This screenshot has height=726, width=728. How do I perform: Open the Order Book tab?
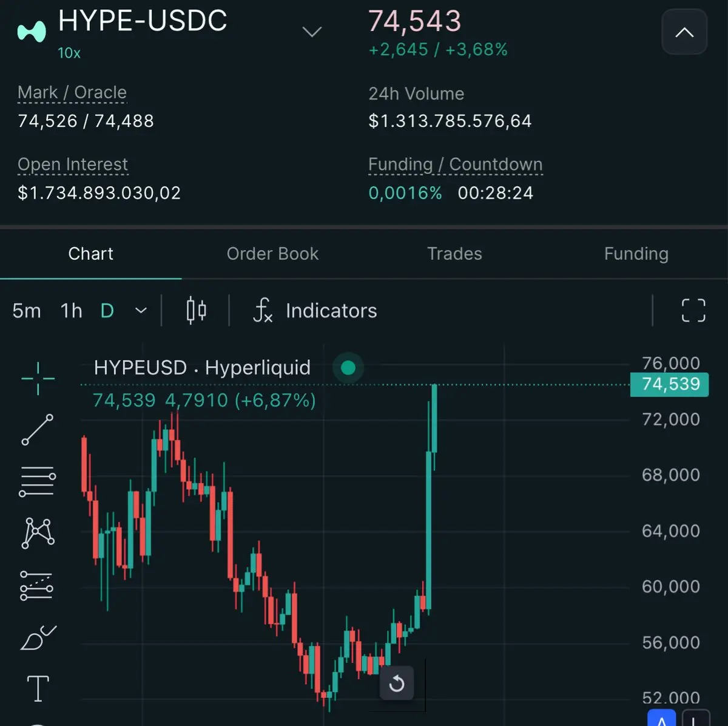coord(272,254)
